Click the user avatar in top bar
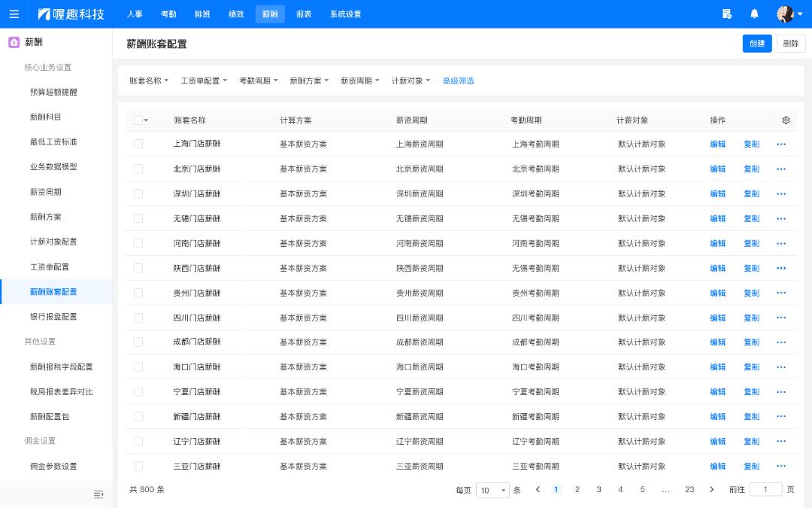This screenshot has width=812, height=508. [x=785, y=14]
